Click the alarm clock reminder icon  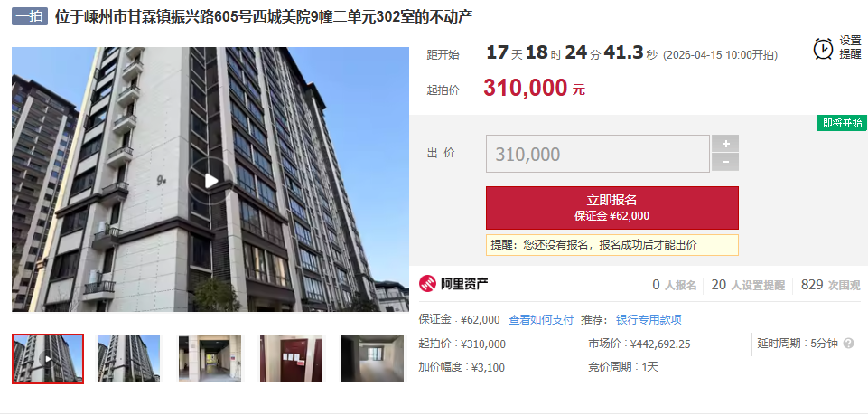tap(823, 48)
